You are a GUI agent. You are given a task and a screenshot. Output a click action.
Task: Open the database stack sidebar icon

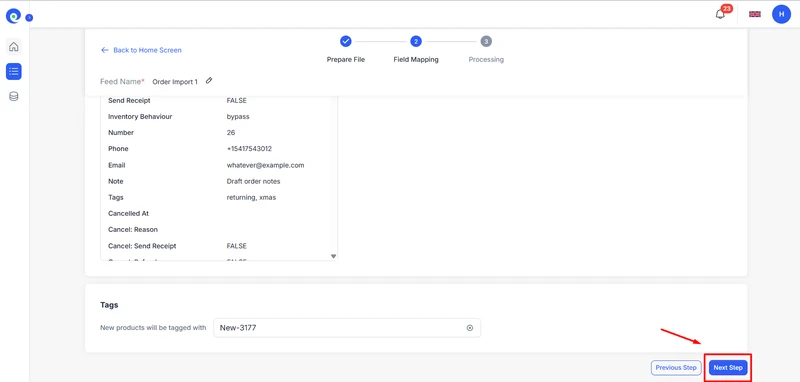point(14,96)
